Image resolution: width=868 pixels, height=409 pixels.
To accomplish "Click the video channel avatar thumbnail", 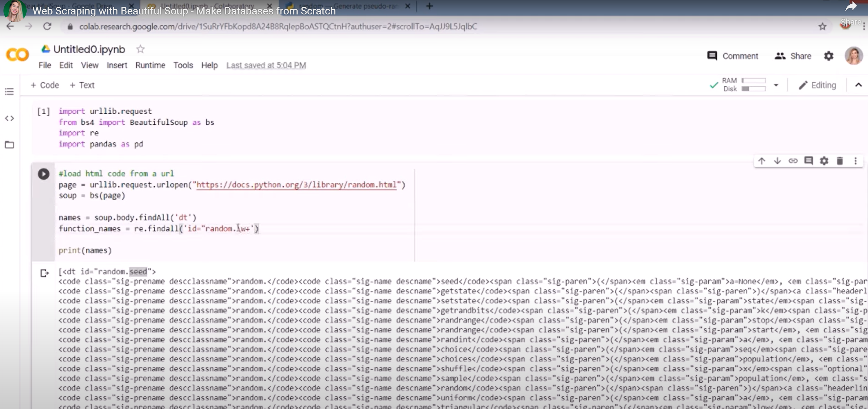I will coord(14,11).
